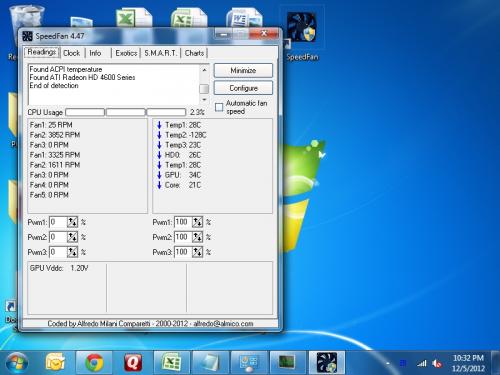This screenshot has width=500, height=375.
Task: Click the "Temp2: -128C" reading
Action: click(x=185, y=135)
